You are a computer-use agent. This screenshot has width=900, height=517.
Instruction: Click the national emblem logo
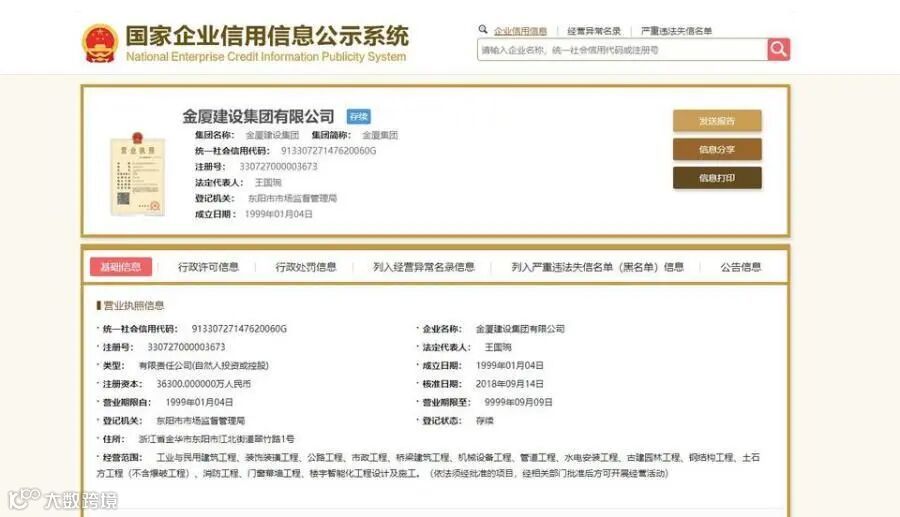[x=100, y=42]
